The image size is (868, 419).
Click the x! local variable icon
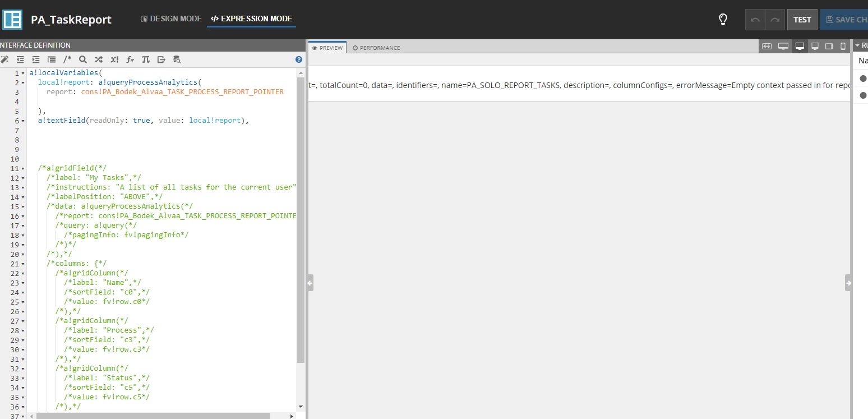click(114, 59)
